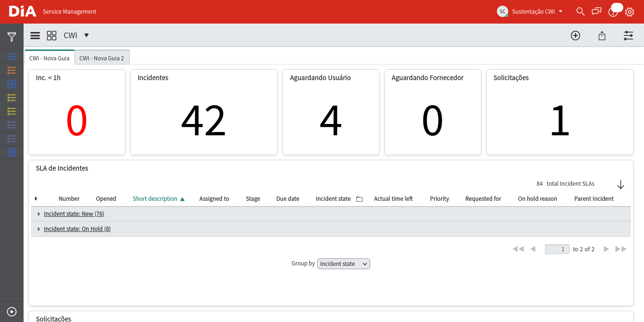
Task: Click the share dashboard icon
Action: (602, 35)
